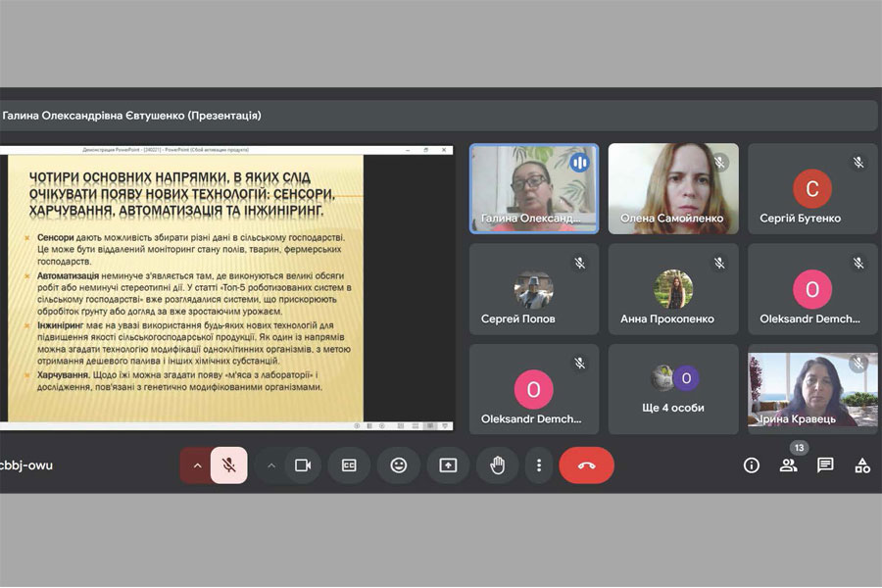The image size is (882, 588).
Task: Click the Харчування bullet paragraph in the slide
Action: (179, 381)
